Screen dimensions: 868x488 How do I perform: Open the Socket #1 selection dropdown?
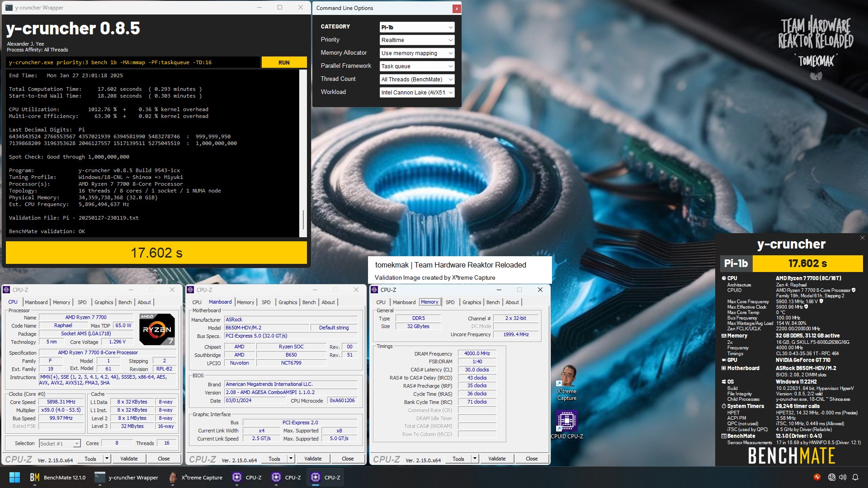pos(60,443)
